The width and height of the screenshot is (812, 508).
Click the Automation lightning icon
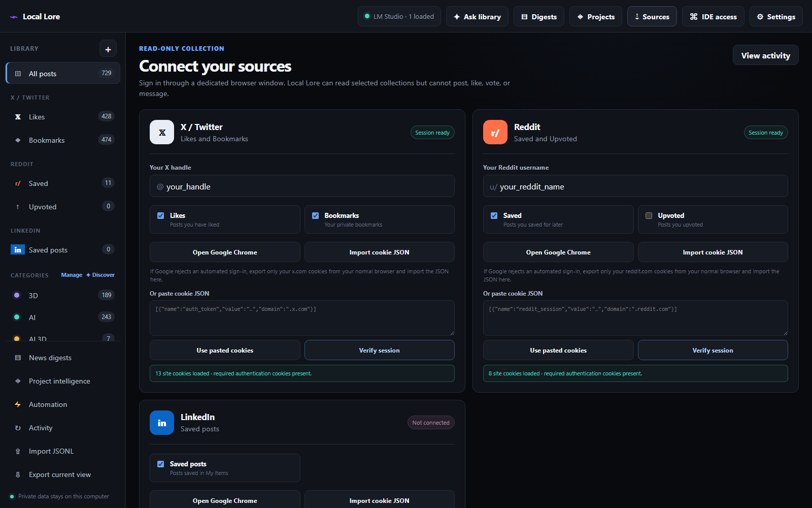click(18, 404)
